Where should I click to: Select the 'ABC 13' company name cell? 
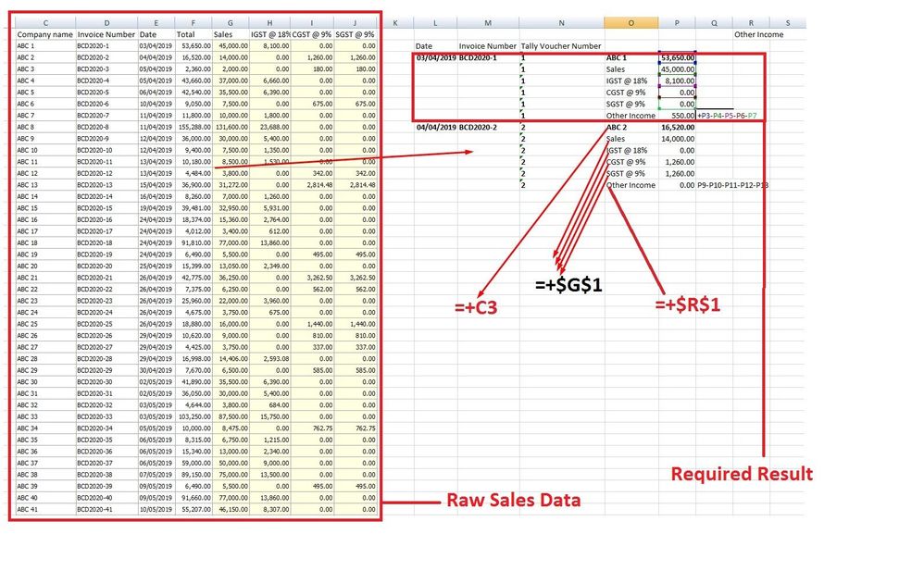pyautogui.click(x=45, y=185)
